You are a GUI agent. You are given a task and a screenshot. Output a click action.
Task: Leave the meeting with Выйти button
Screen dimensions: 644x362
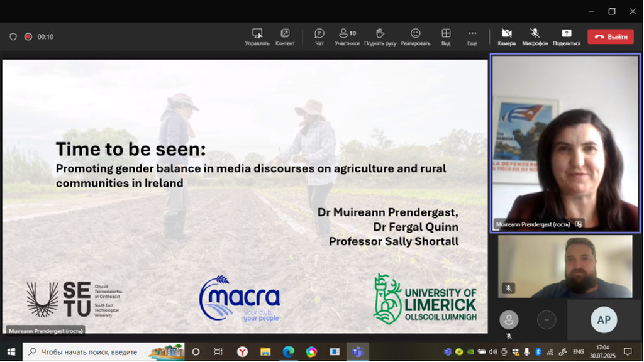[611, 36]
